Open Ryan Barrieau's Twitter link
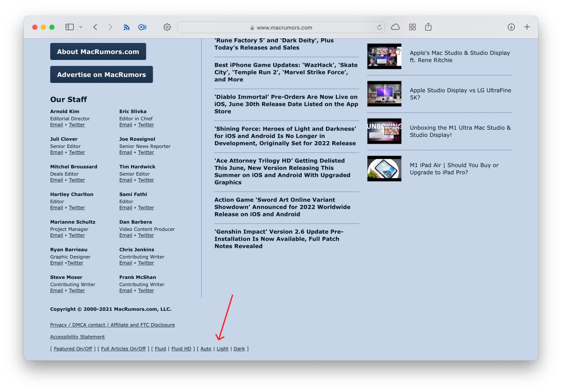Image resolution: width=562 pixels, height=392 pixels. (75, 263)
